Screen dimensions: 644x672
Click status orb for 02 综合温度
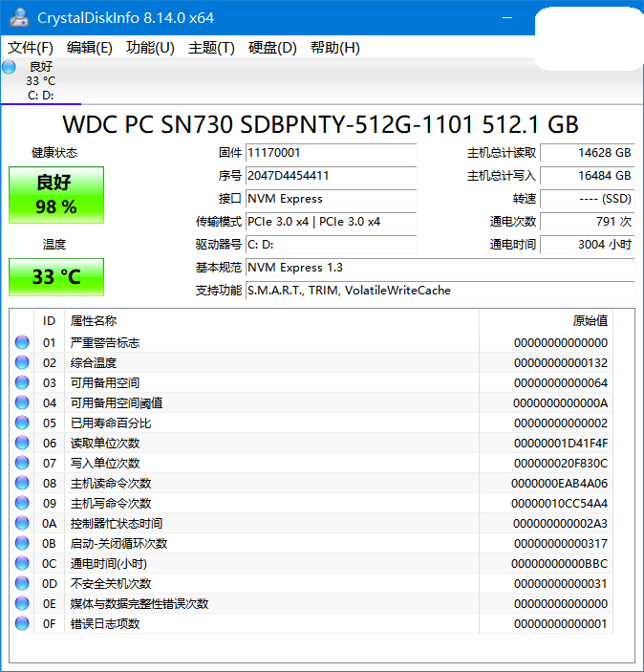coord(22,362)
